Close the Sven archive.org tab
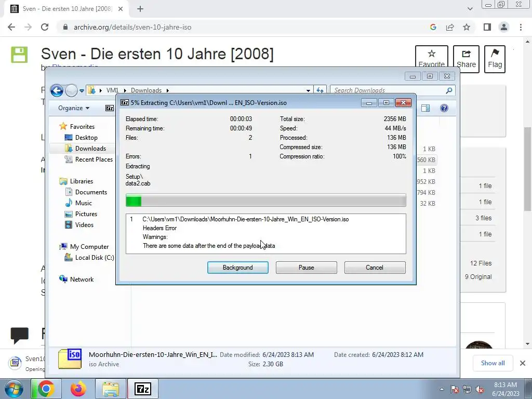This screenshot has height=399, width=532. 121,9
